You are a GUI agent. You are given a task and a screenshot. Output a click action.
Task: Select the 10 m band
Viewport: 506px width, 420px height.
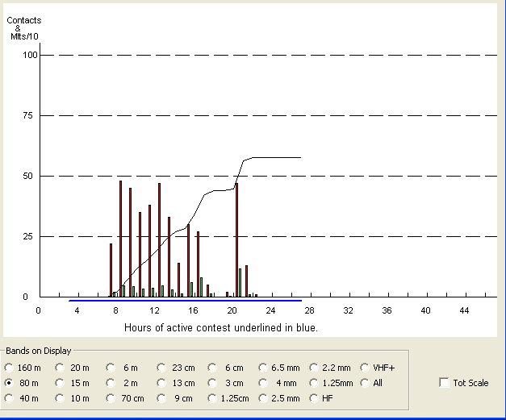tap(60, 398)
